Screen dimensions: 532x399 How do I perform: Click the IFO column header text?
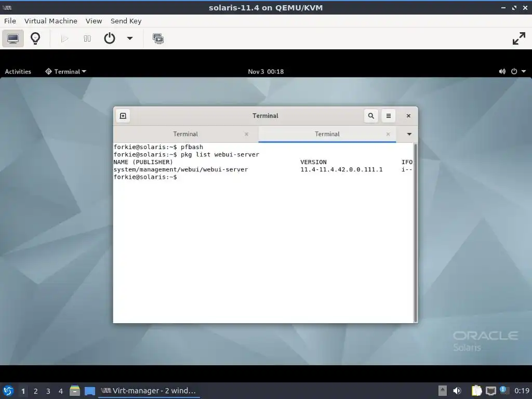[x=407, y=162]
